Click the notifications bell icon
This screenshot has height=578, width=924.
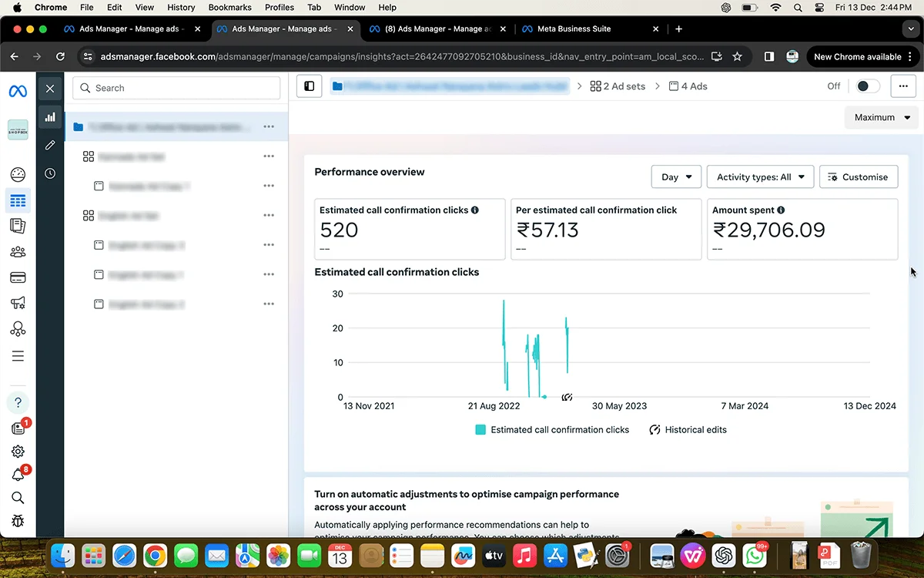click(x=18, y=475)
